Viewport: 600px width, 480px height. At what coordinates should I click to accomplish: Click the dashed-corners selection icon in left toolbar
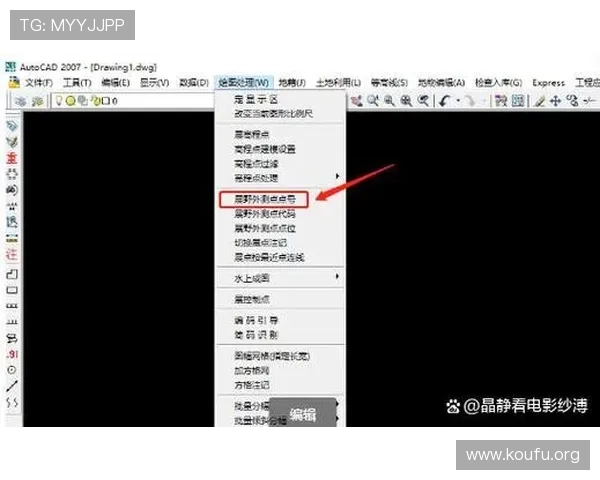12,174
